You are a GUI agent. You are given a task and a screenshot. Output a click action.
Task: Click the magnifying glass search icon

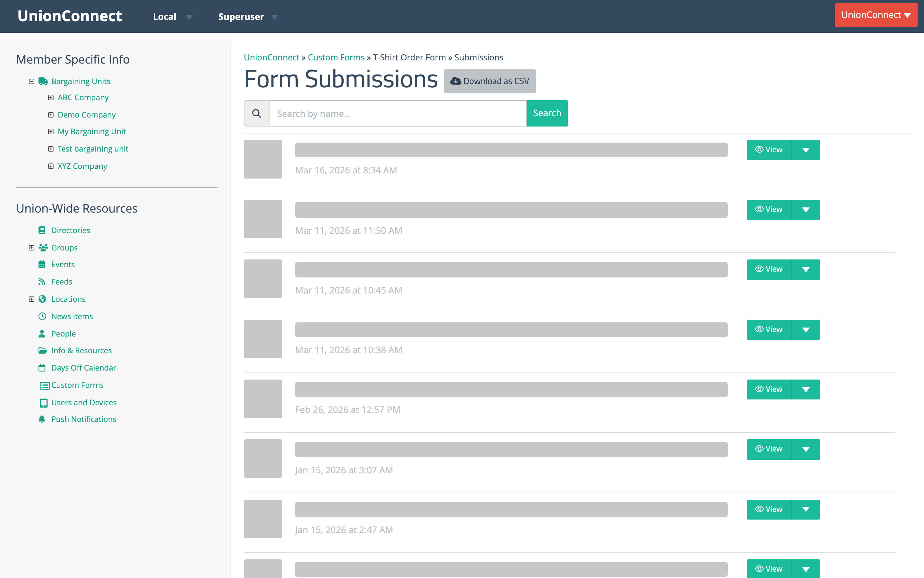point(257,113)
